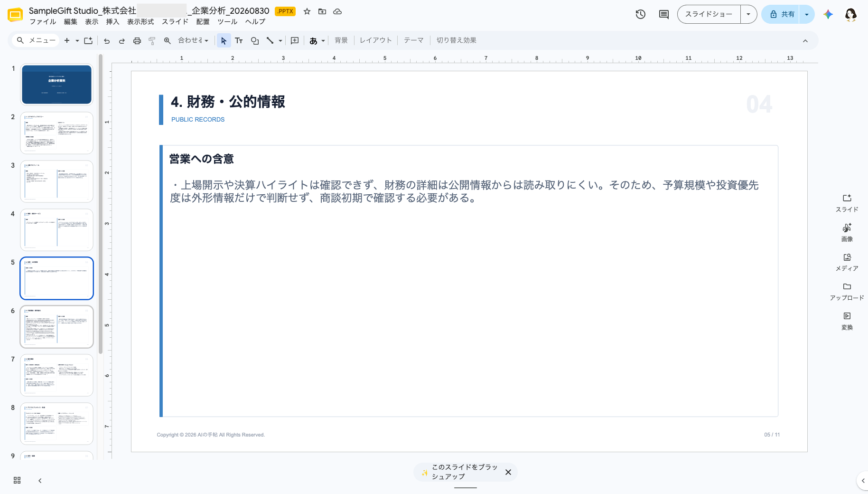868x494 pixels.
Task: Add a comment via toolbar icon
Action: pos(295,41)
